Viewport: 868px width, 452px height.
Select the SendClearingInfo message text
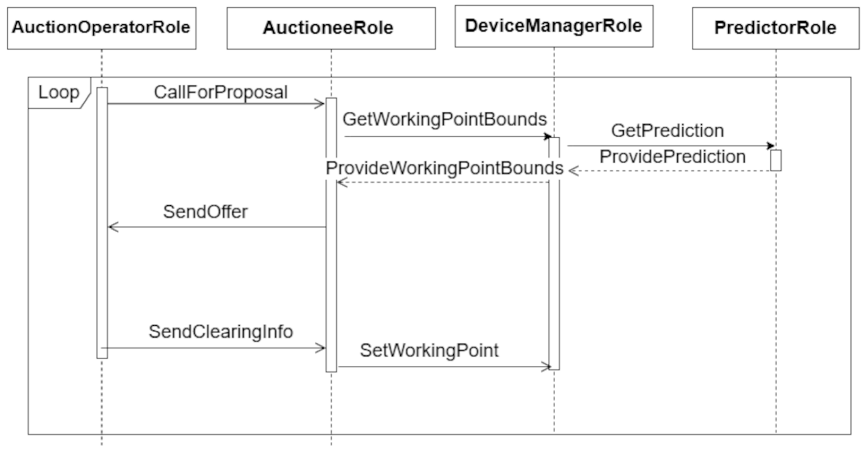221,332
